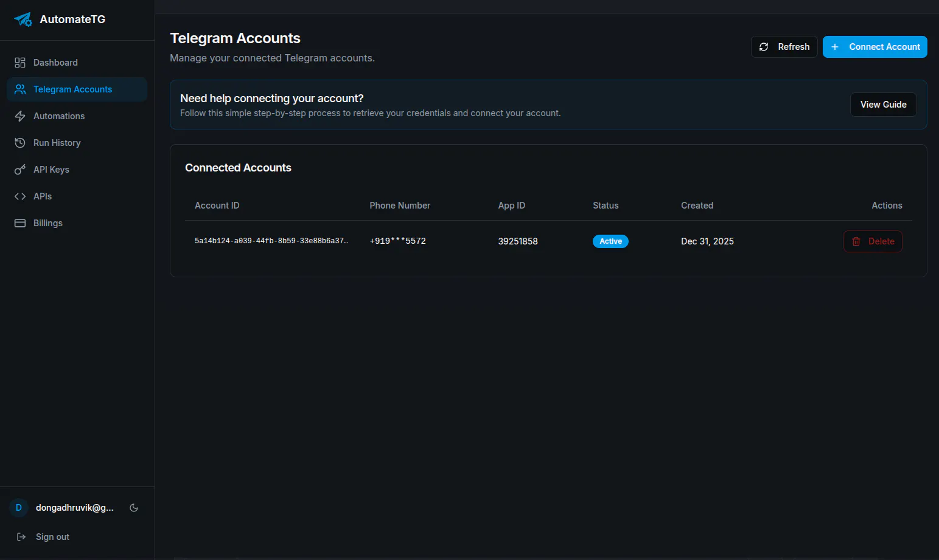This screenshot has height=560, width=939.
Task: Click the 'Follow this simple step-by-step process' text
Action: (370, 113)
